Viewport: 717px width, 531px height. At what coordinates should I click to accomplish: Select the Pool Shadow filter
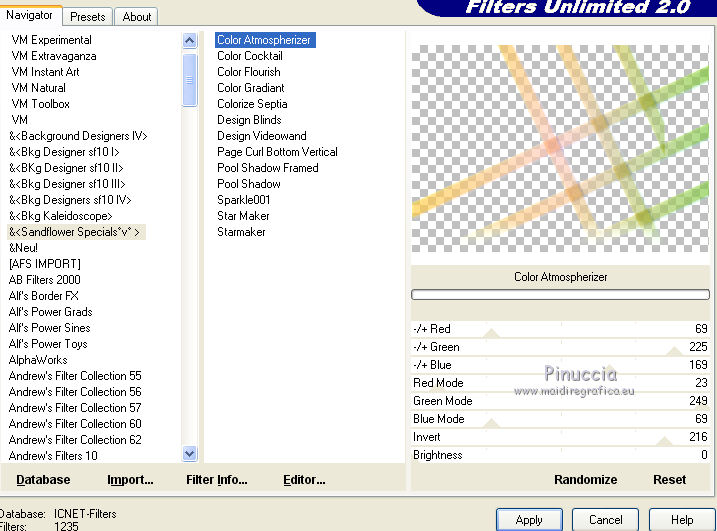(x=249, y=184)
